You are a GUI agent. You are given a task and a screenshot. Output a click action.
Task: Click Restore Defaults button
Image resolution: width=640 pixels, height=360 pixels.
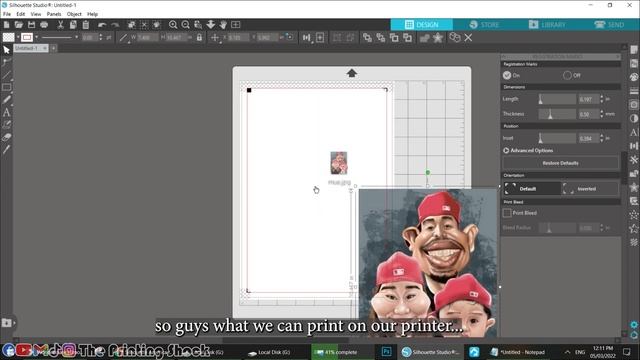click(x=560, y=163)
